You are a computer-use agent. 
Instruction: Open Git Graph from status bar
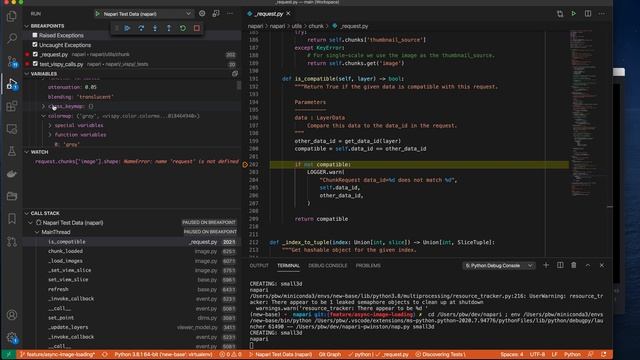(x=330, y=354)
